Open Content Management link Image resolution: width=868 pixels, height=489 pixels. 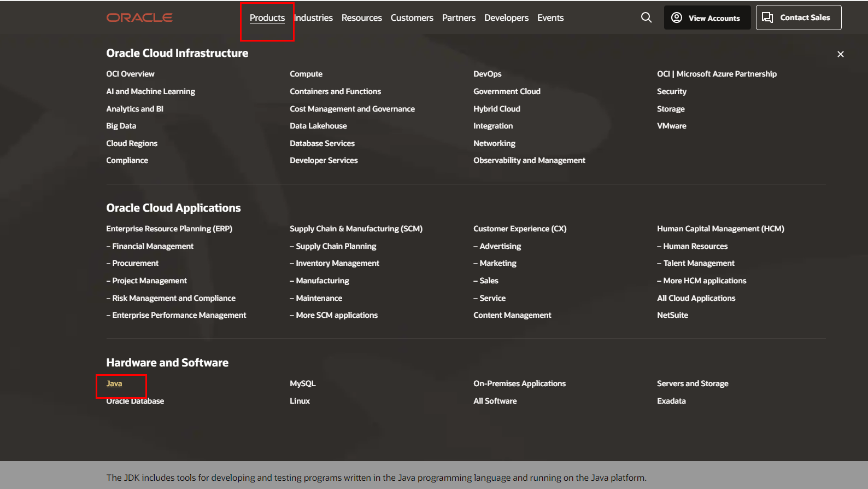point(513,315)
